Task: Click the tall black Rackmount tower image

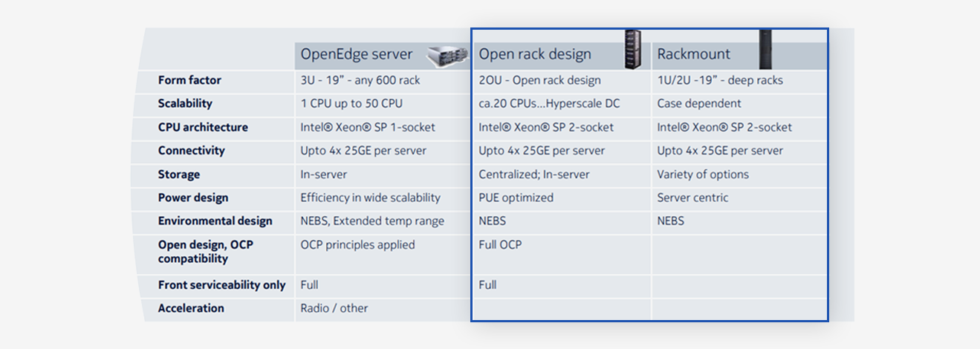Action: [x=765, y=48]
